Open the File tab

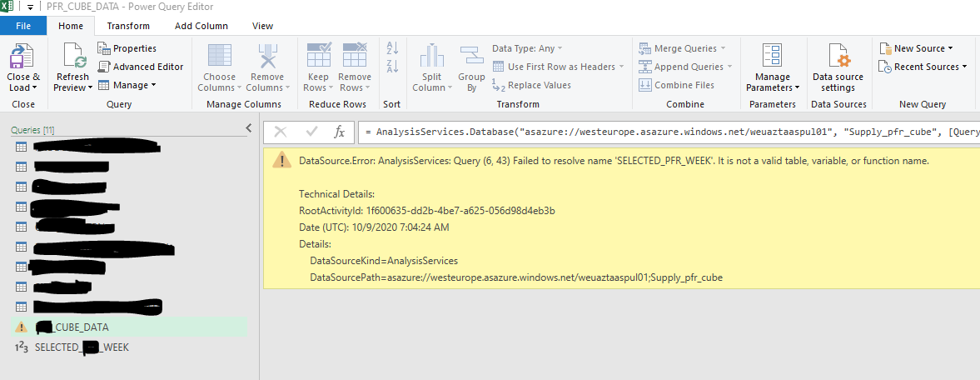pos(23,26)
